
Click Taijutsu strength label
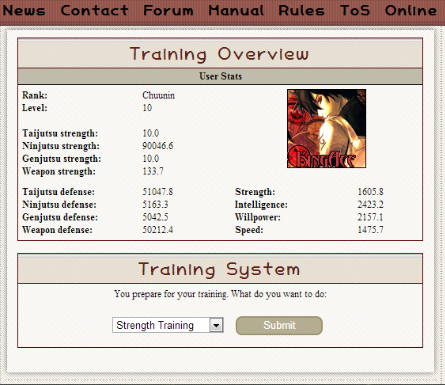click(60, 134)
